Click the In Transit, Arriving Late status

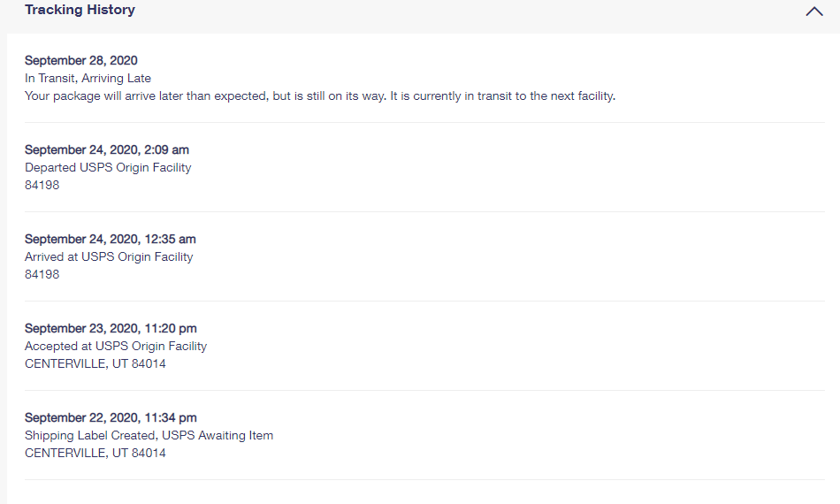click(x=88, y=79)
